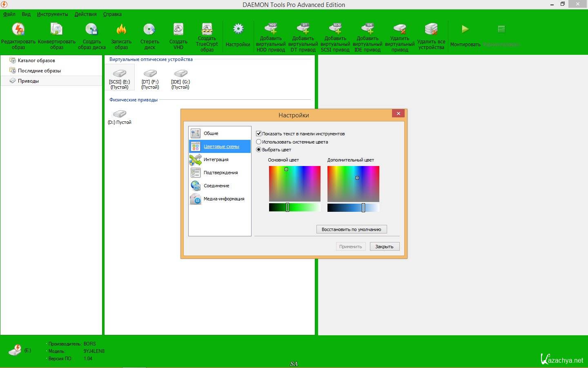This screenshot has height=368, width=588.
Task: Pick a color in the additional color palette
Action: (353, 184)
